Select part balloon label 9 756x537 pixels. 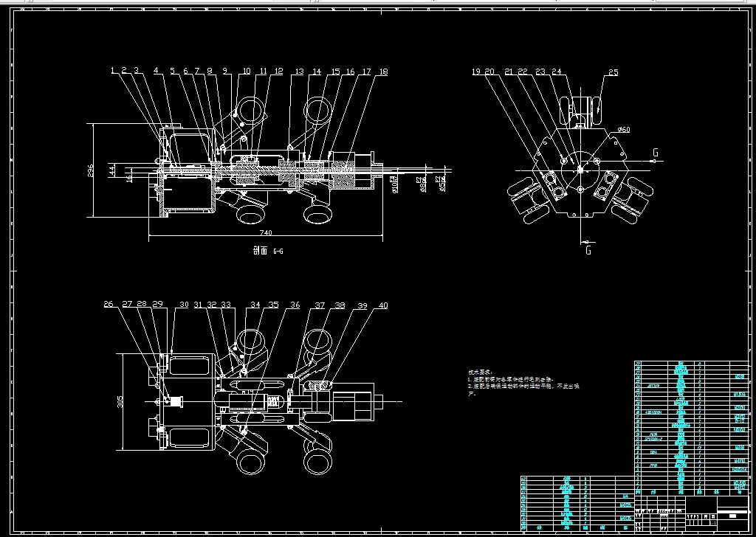click(x=224, y=72)
